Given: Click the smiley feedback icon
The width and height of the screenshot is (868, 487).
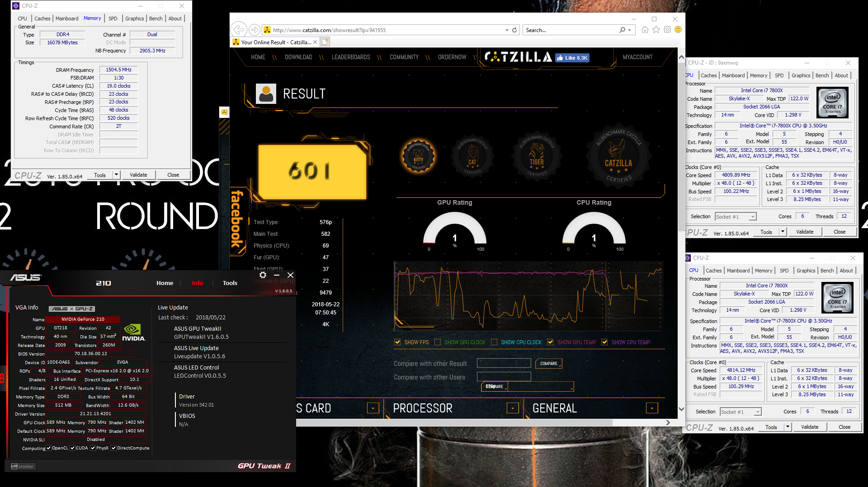Looking at the screenshot, I should pos(678,29).
